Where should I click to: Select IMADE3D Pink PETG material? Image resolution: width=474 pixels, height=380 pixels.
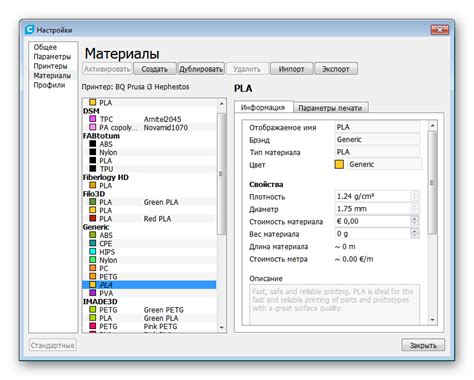149,326
